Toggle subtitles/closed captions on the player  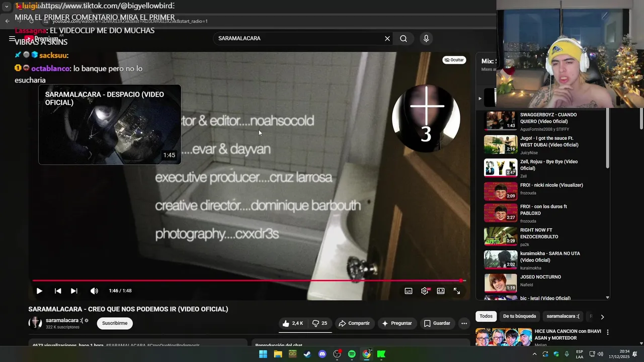pyautogui.click(x=409, y=291)
